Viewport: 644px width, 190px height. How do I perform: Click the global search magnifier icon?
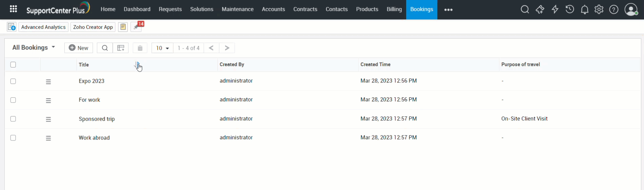525,9
